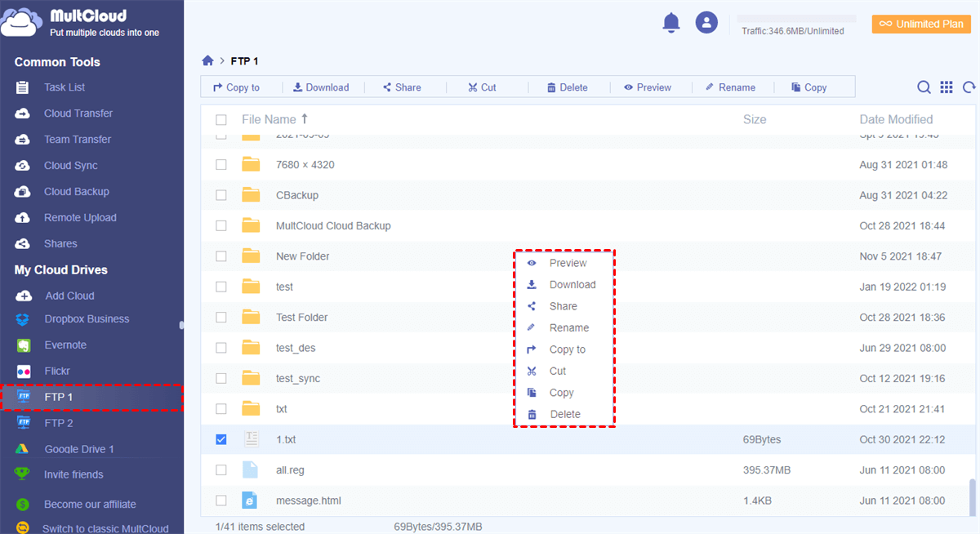Uncheck the 1.txt file checkbox
Viewport: 980px width, 534px height.
[221, 439]
